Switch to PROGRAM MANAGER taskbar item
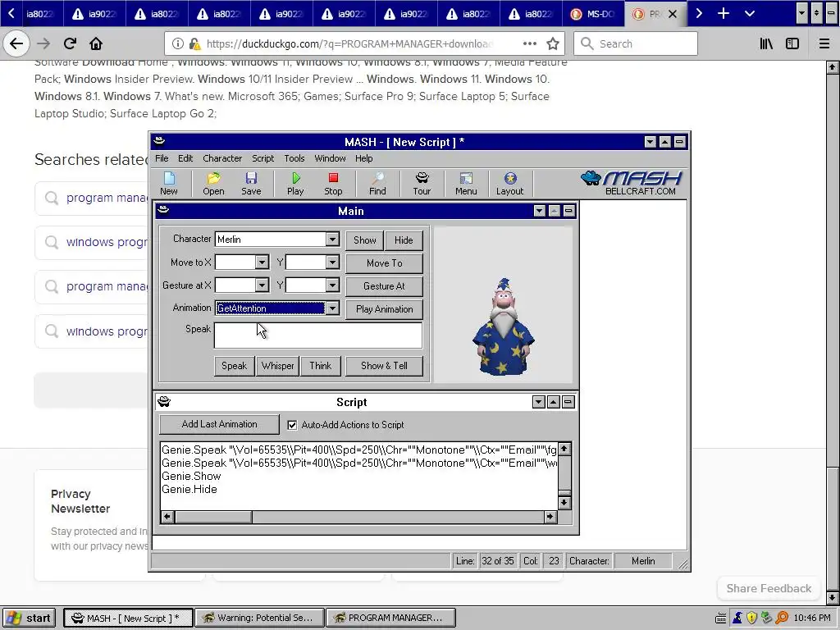Screen dimensions: 840x630 [x=390, y=618]
